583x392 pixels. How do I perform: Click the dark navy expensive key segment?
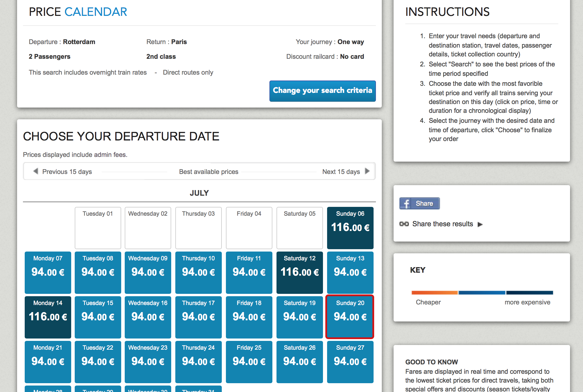click(x=529, y=293)
